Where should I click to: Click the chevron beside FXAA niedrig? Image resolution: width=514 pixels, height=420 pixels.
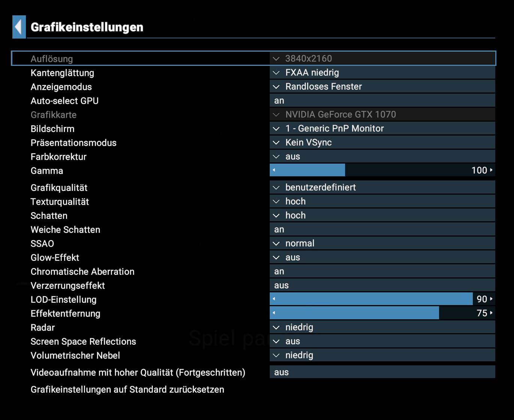276,73
